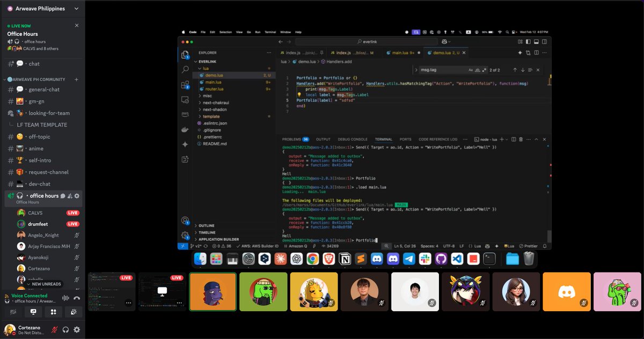Focus the default Discord logo participant tile
Screen dimensions: 644x339
click(x=567, y=291)
